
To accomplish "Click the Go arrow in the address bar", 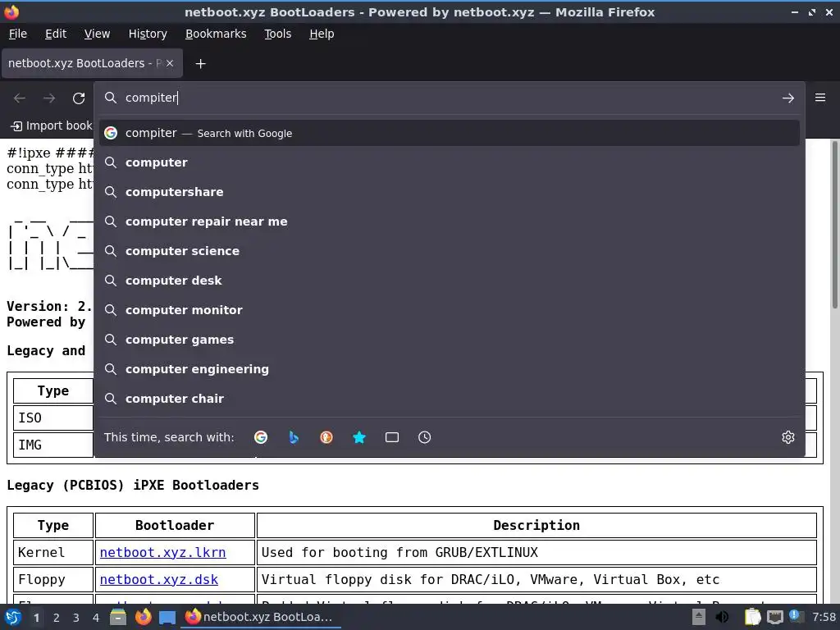I will [787, 98].
